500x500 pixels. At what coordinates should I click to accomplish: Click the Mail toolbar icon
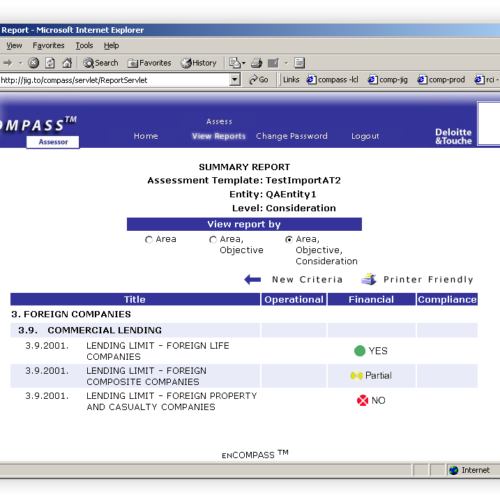coord(235,63)
